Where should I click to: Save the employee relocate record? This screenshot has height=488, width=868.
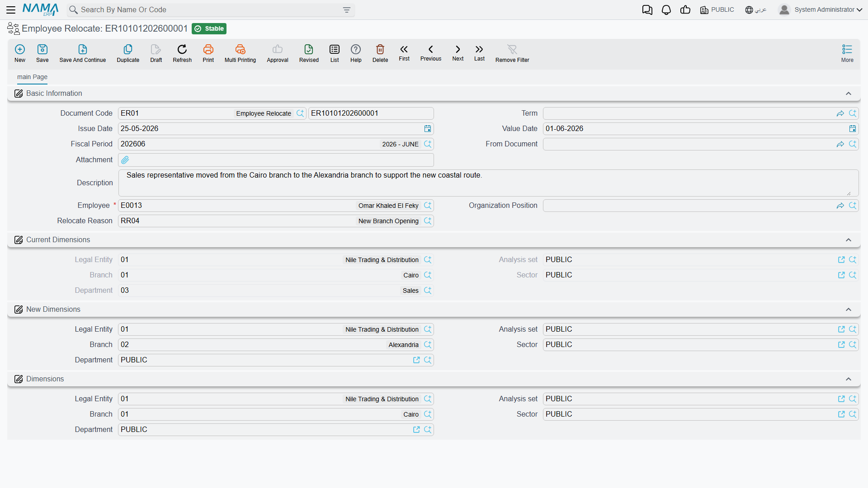pos(42,53)
